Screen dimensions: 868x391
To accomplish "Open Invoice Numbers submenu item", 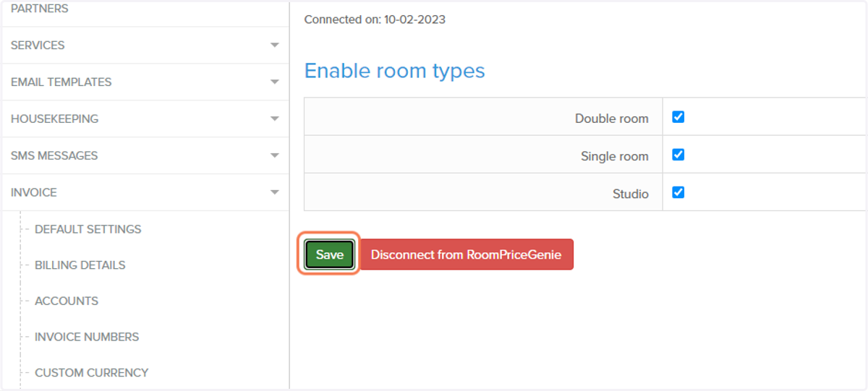I will pos(87,337).
